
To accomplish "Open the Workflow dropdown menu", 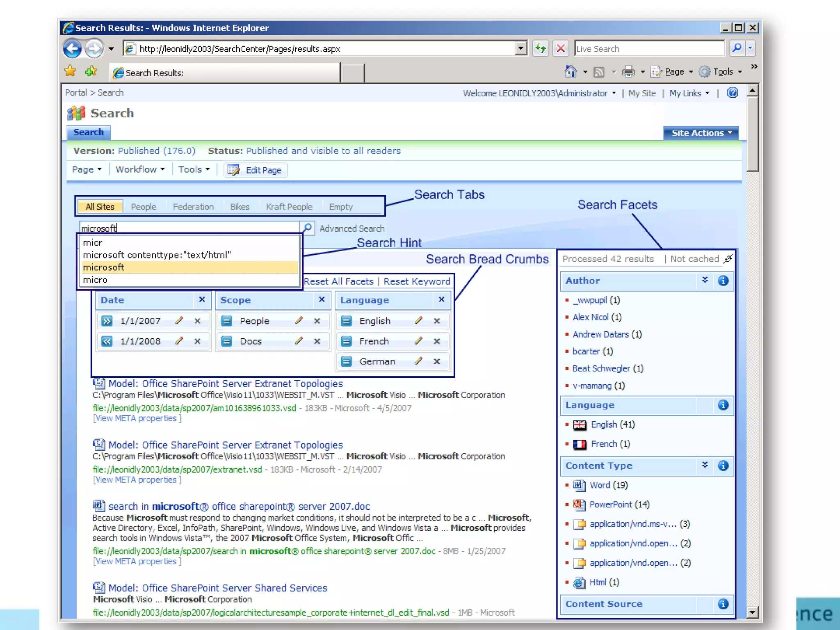I will click(140, 169).
